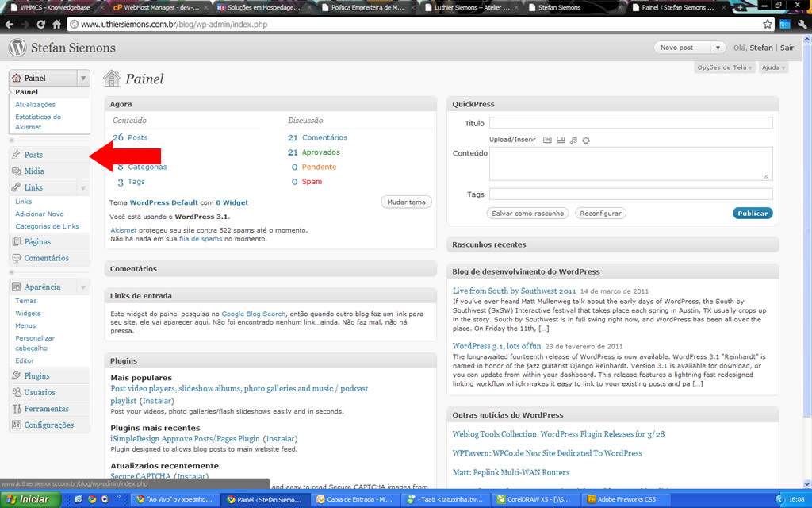Viewport: 812px width, 508px height.
Task: Click the Aparência sidebar icon
Action: 16,287
